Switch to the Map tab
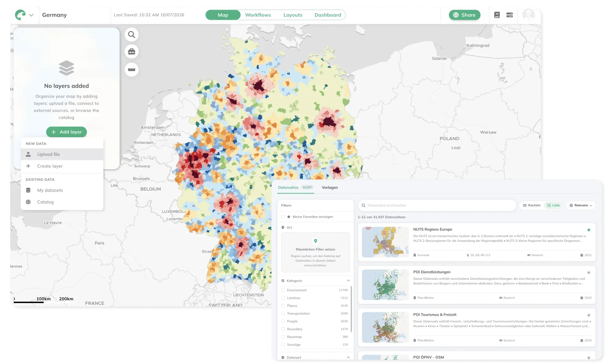This screenshot has width=606, height=364. click(x=223, y=15)
